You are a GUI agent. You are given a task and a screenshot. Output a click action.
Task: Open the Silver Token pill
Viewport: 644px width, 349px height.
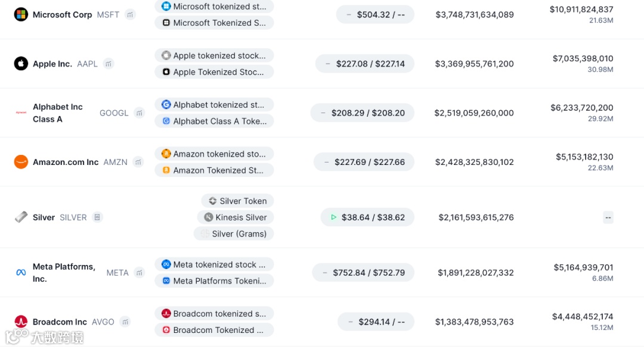(x=237, y=201)
